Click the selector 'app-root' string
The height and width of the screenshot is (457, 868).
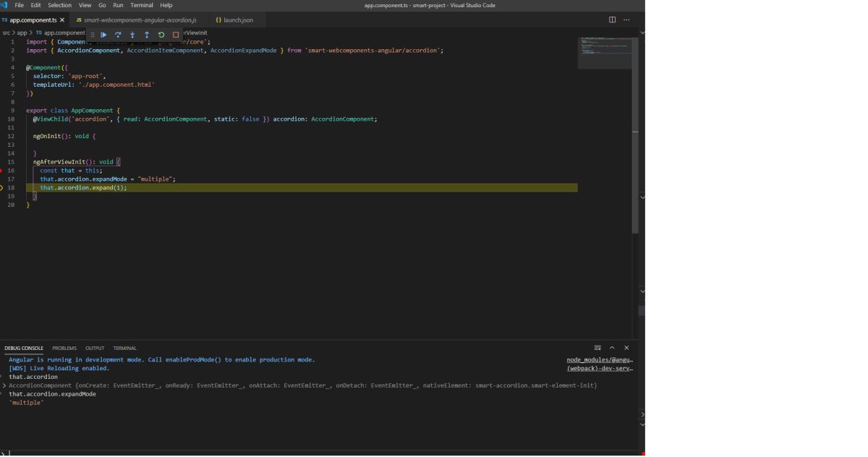(x=87, y=76)
